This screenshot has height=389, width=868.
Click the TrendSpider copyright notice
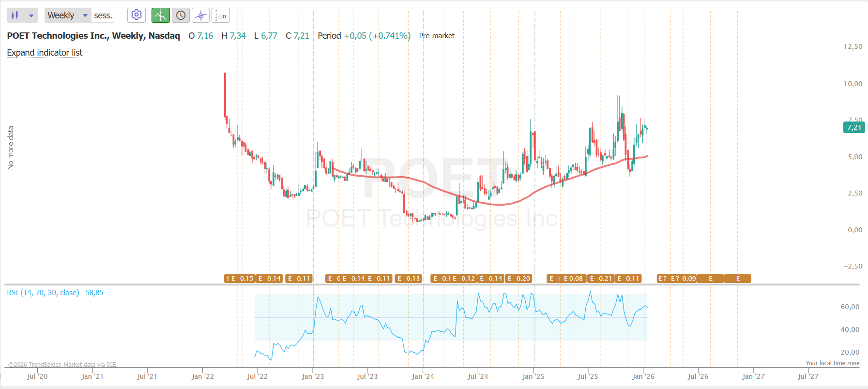point(63,364)
